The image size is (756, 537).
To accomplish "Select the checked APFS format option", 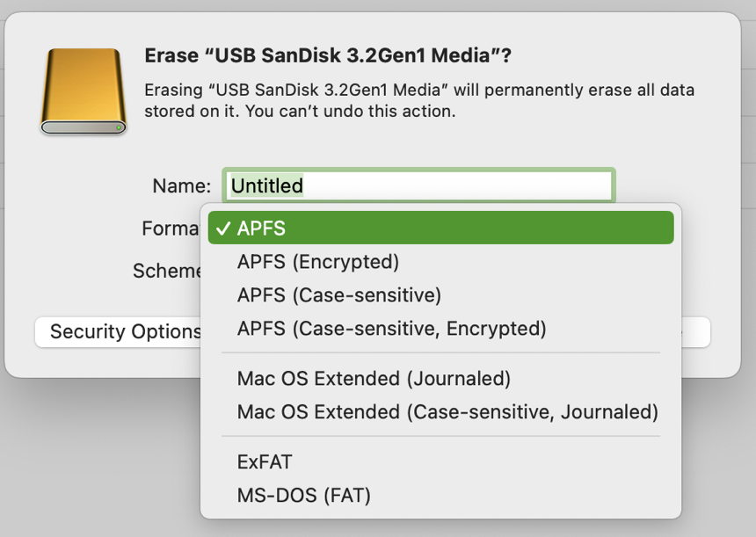I will coord(440,228).
